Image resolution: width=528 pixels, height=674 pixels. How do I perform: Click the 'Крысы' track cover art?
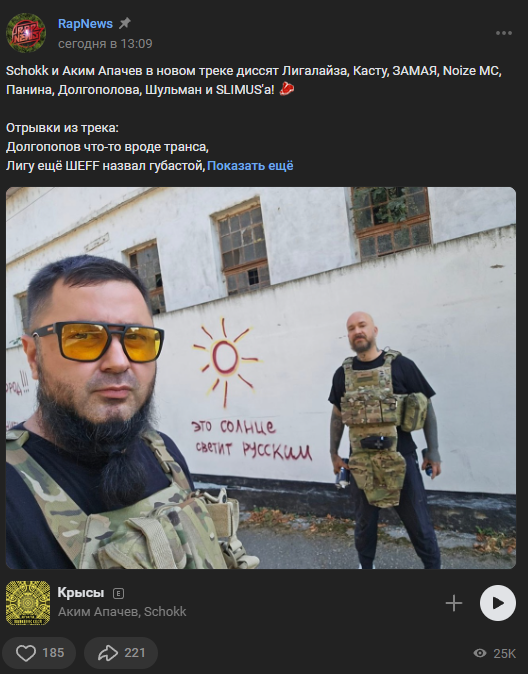28,603
